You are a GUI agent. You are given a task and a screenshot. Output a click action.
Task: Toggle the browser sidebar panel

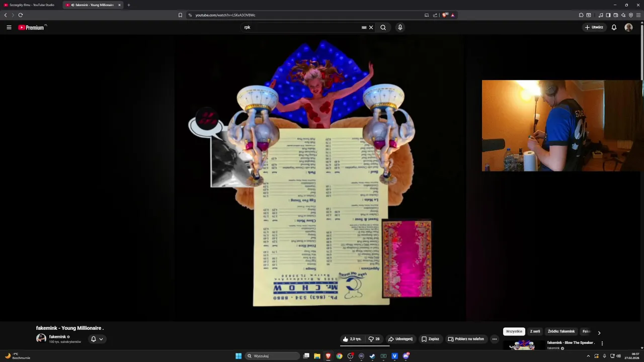[x=608, y=15]
